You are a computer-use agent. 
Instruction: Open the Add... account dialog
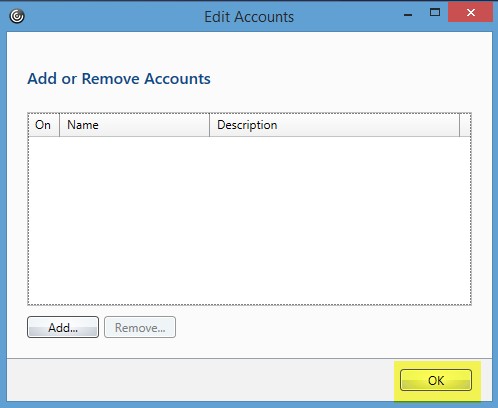63,327
